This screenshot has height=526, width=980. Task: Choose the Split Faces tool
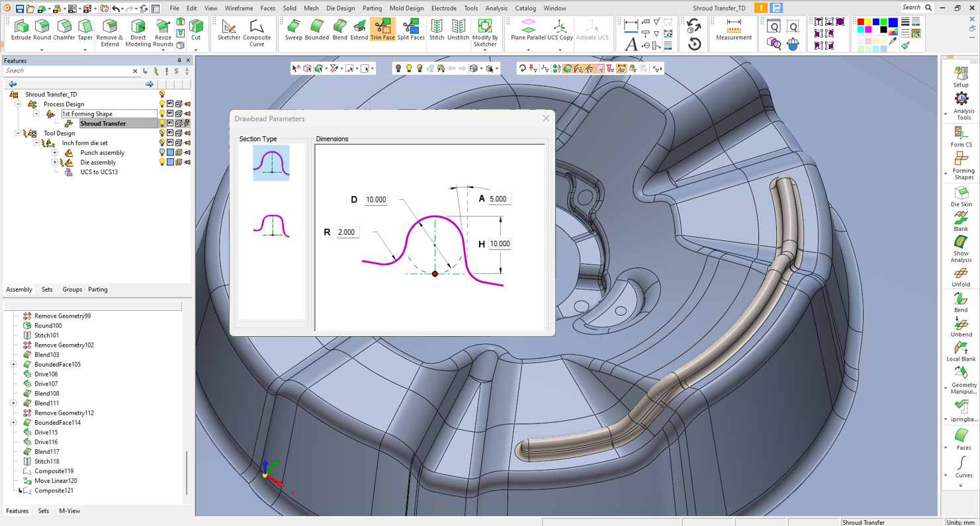411,30
